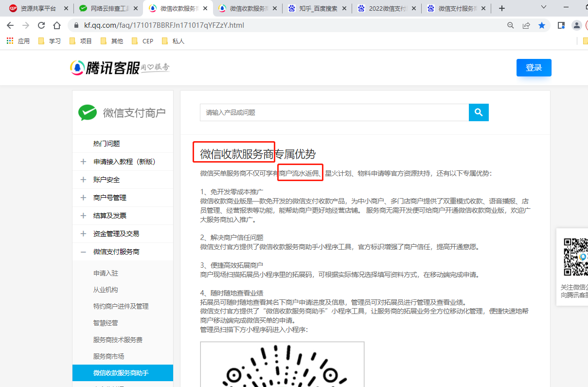Image resolution: width=588 pixels, height=387 pixels.
Task: Switch to the 微信支付服务 tab
Action: (x=457, y=8)
